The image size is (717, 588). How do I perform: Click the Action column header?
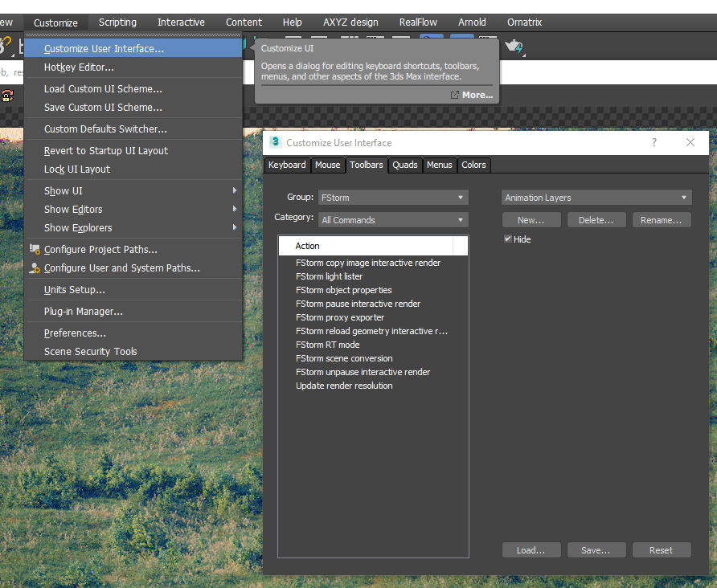click(366, 246)
